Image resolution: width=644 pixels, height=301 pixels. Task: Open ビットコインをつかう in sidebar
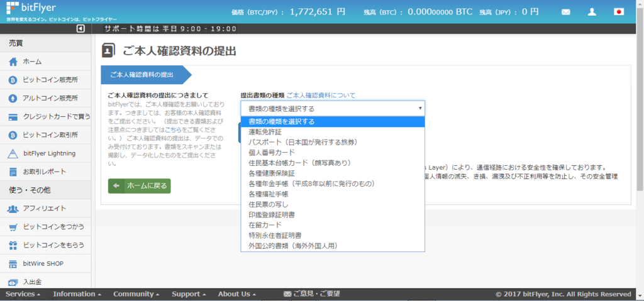(x=45, y=227)
